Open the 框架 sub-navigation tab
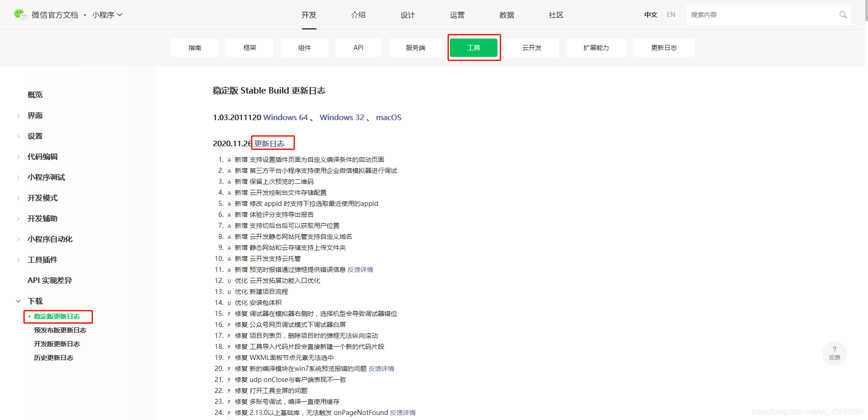Screen dimensions: 868x420 click(250, 48)
